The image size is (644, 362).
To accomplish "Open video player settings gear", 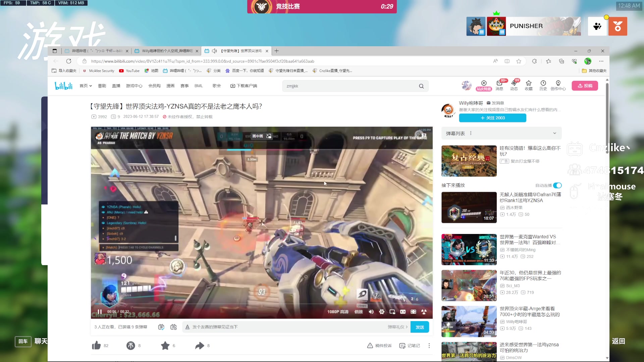I will pos(382,312).
